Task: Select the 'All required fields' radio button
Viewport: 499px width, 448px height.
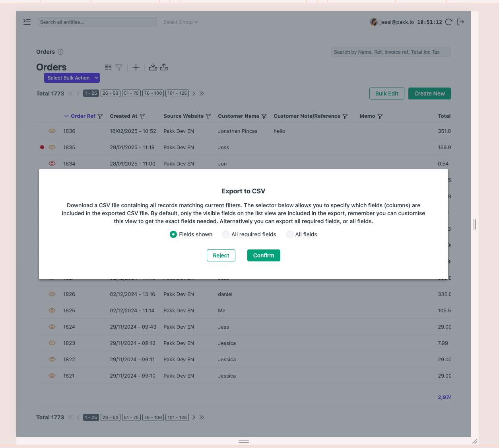Action: point(226,234)
